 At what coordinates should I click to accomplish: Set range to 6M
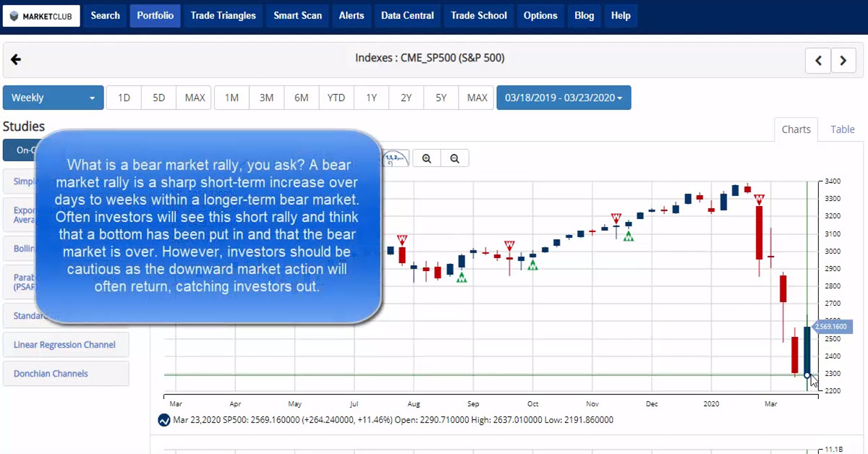click(302, 98)
